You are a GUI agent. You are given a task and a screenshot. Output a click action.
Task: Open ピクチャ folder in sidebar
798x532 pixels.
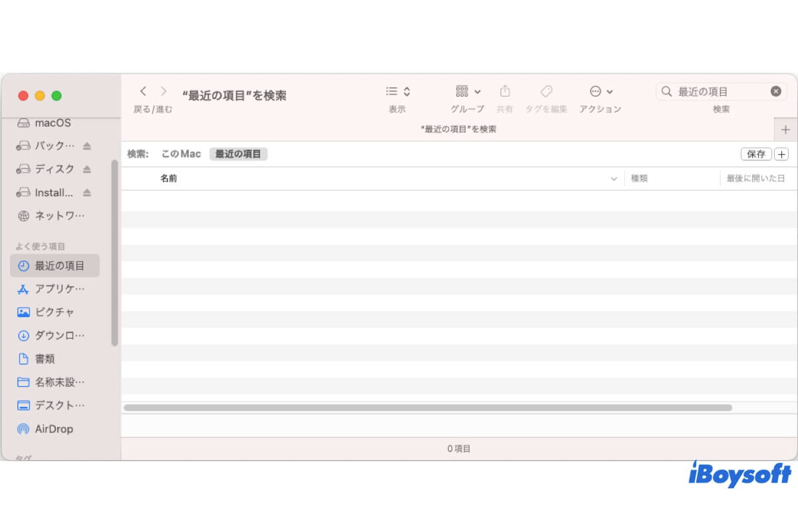click(x=55, y=312)
